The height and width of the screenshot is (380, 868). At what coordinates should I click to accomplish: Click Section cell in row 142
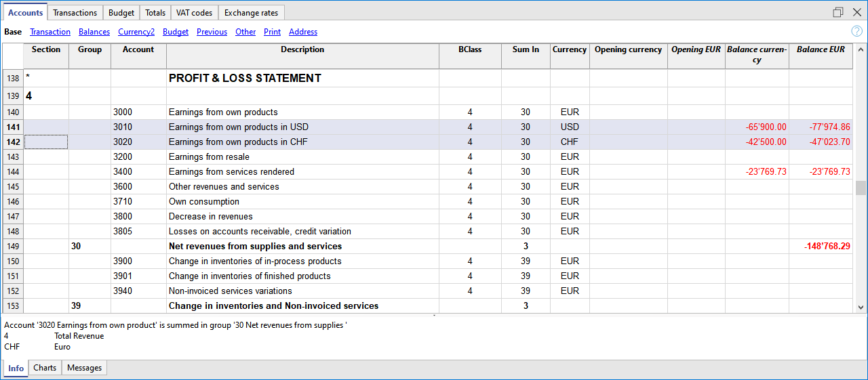click(x=46, y=142)
